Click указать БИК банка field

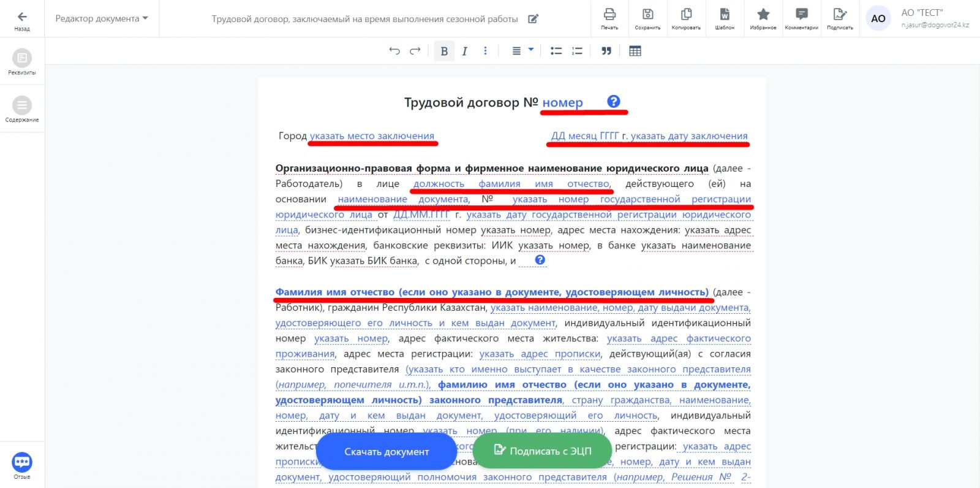tap(374, 261)
